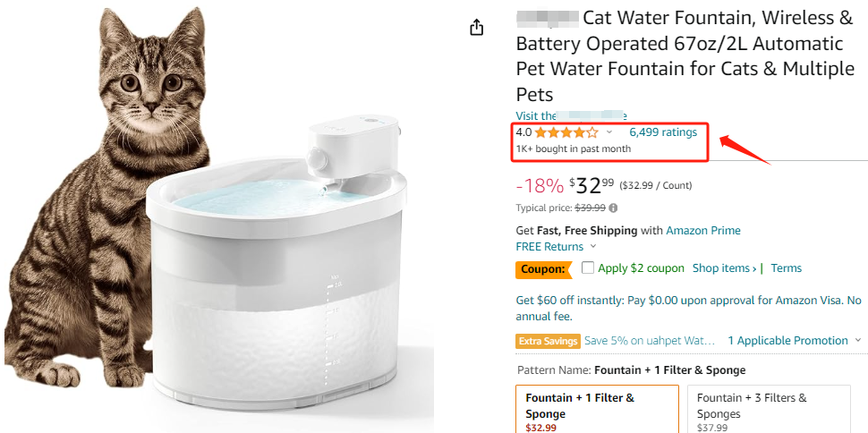Select Fountain + 3 Filters & Sponges option
The image size is (868, 433).
770,409
